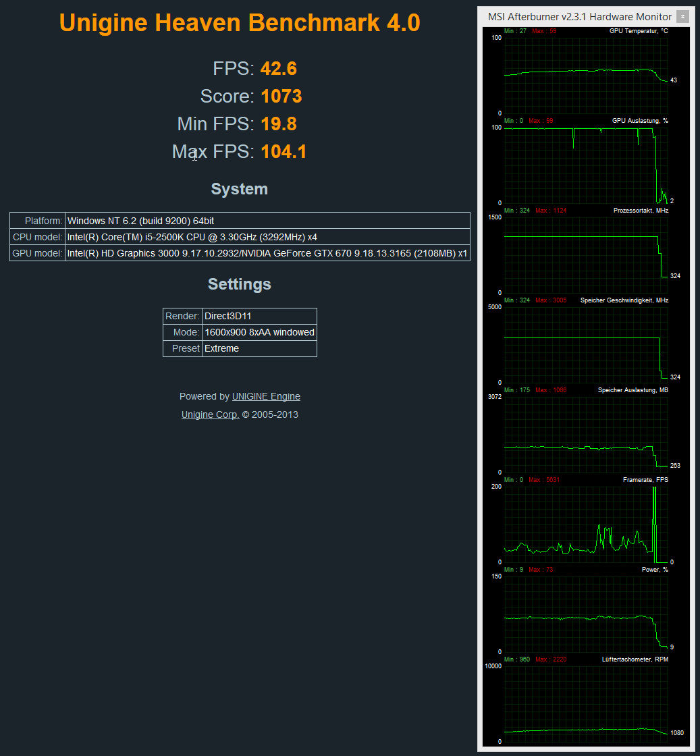The width and height of the screenshot is (700, 756).
Task: Click the Mode: label cell
Action: click(182, 332)
